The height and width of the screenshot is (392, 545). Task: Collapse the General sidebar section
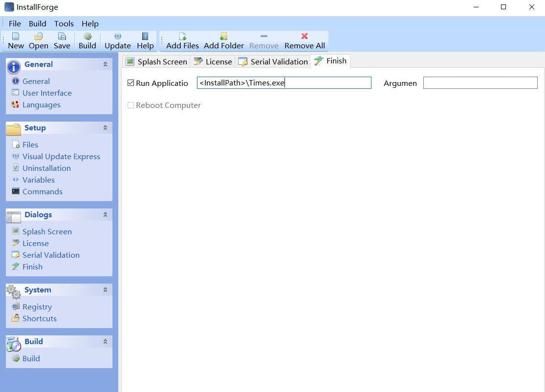[105, 64]
